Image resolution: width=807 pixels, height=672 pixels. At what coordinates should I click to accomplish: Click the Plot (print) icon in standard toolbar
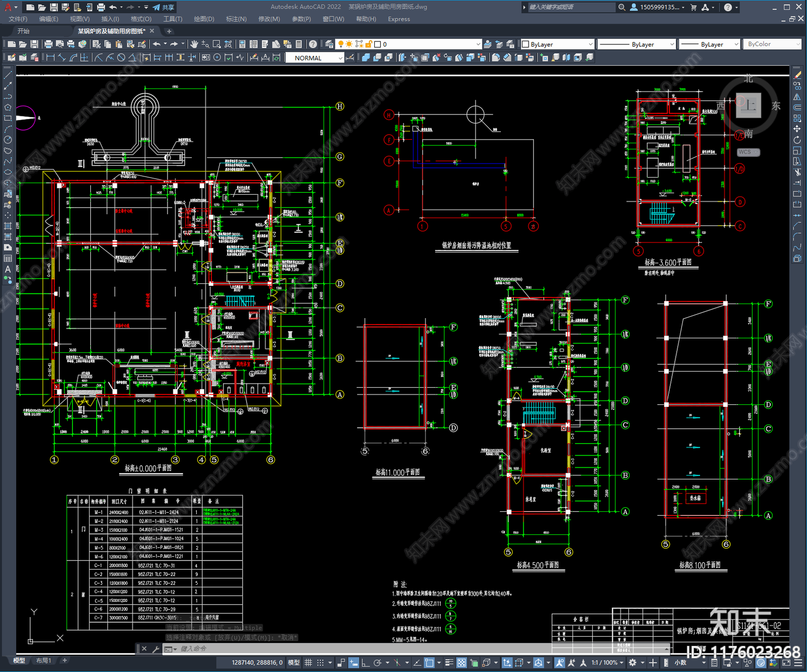(48, 44)
